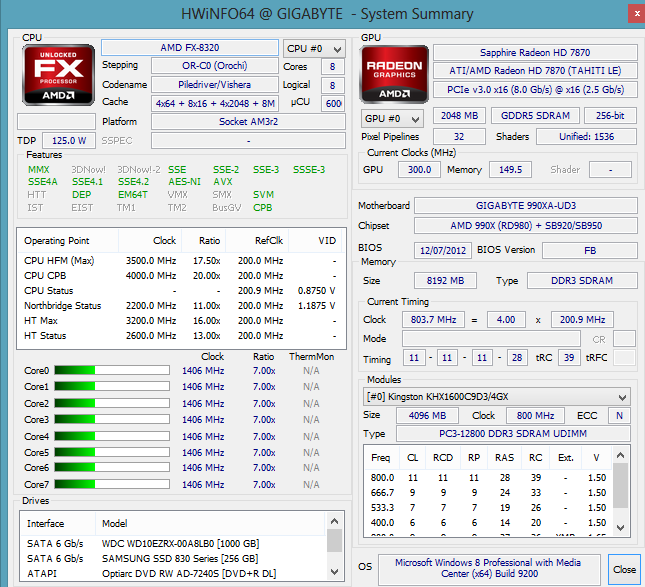Click the module timings scroll down arrow

621,527
